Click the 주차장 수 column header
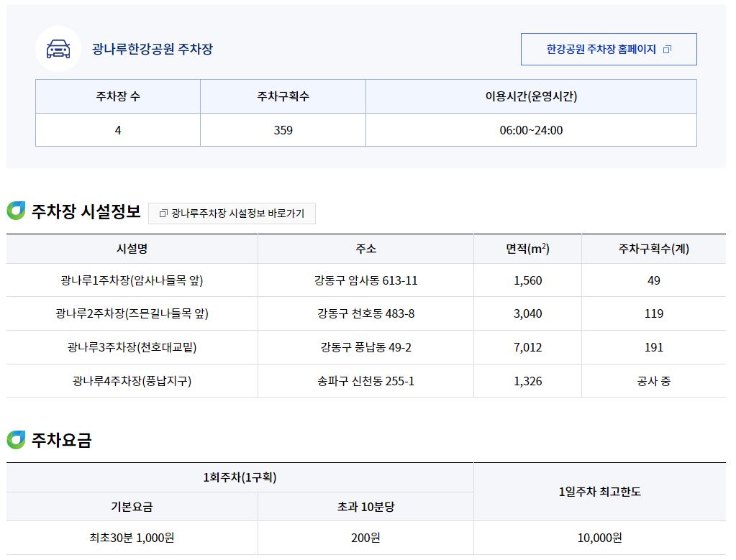Screen dimensions: 736x560 point(118,96)
